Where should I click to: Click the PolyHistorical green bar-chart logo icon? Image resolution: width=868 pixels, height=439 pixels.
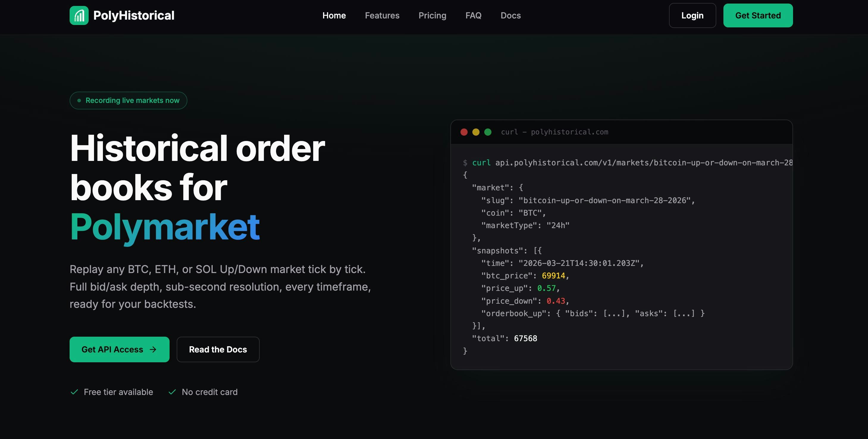click(x=79, y=15)
